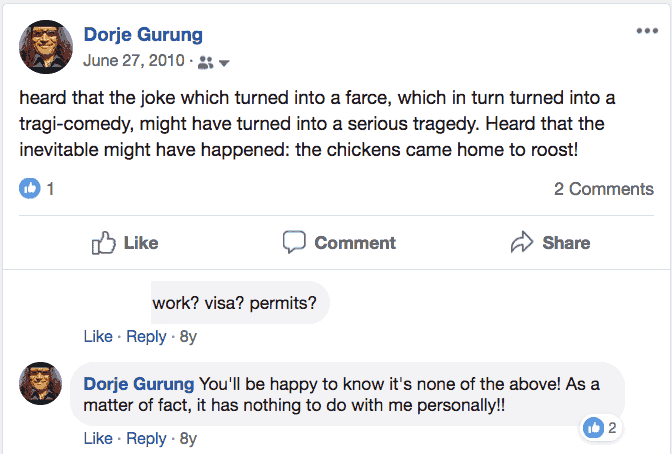Viewport: 672px width, 454px height.
Task: Click the friends audience icon beside the date
Action: [x=205, y=62]
